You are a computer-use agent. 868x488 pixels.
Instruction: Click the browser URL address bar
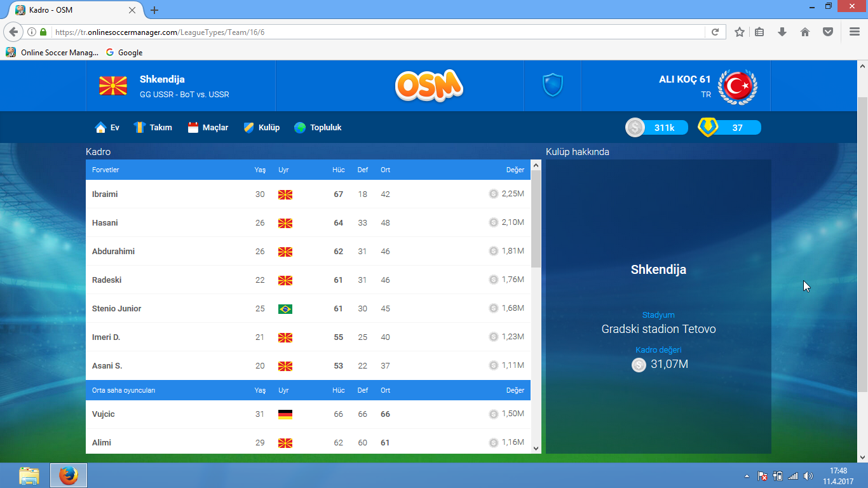(x=381, y=32)
